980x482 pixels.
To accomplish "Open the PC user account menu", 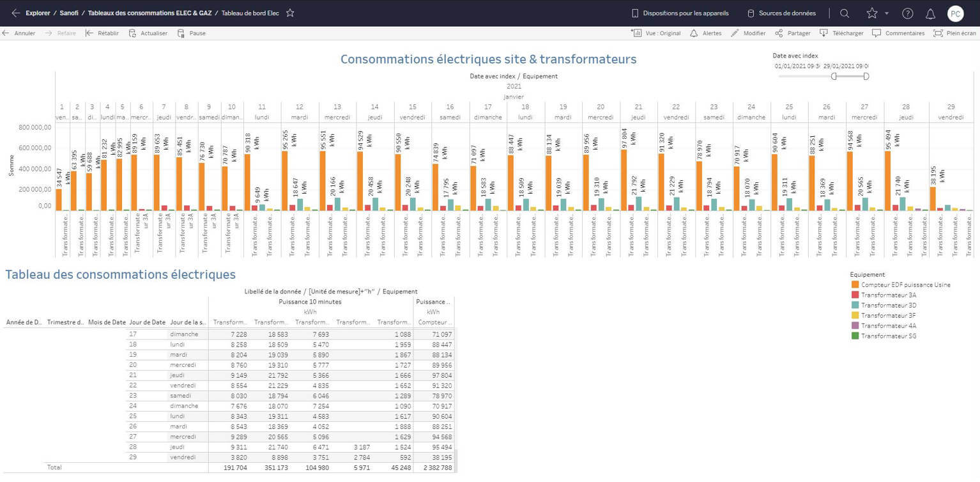I will 955,13.
